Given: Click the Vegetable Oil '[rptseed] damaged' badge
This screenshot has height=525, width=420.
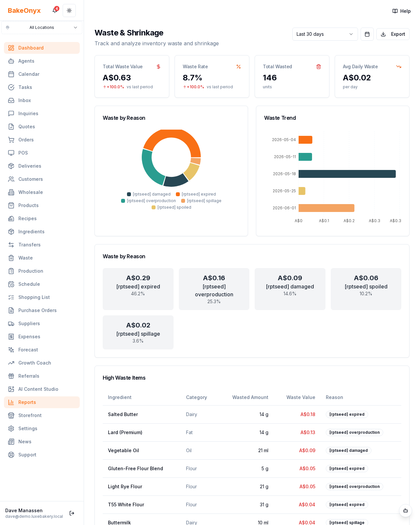Looking at the screenshot, I should (348, 451).
